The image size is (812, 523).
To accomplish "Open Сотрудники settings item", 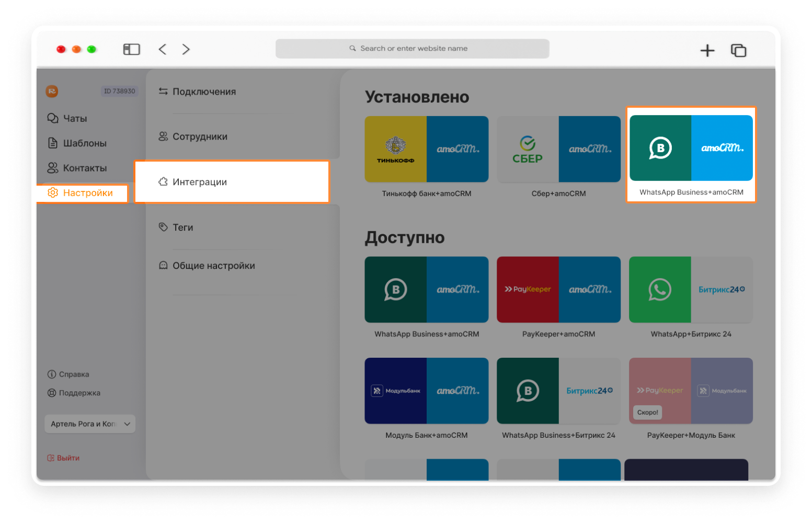I will pyautogui.click(x=200, y=137).
